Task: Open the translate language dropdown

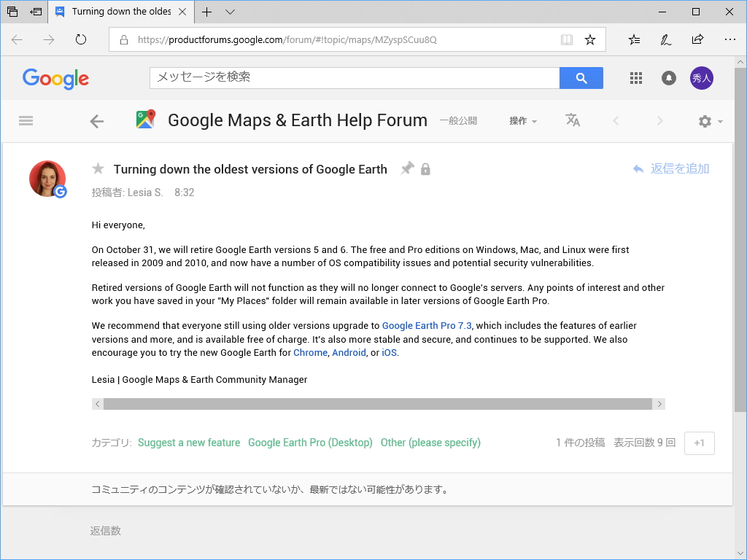Action: [573, 121]
